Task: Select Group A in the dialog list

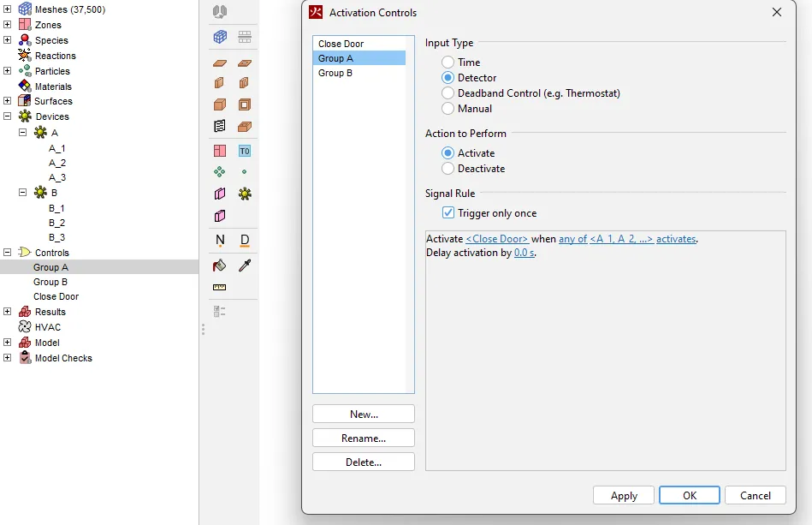Action: (x=359, y=58)
